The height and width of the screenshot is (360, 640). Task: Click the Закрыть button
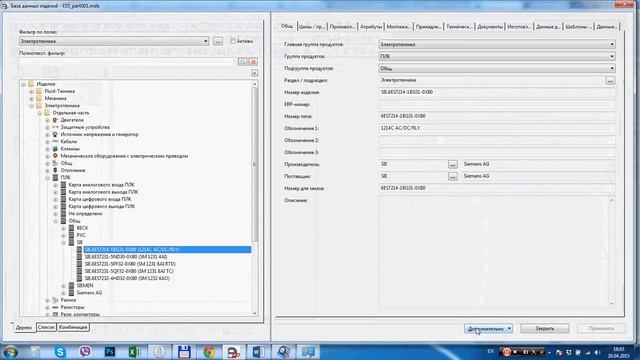pyautogui.click(x=544, y=329)
